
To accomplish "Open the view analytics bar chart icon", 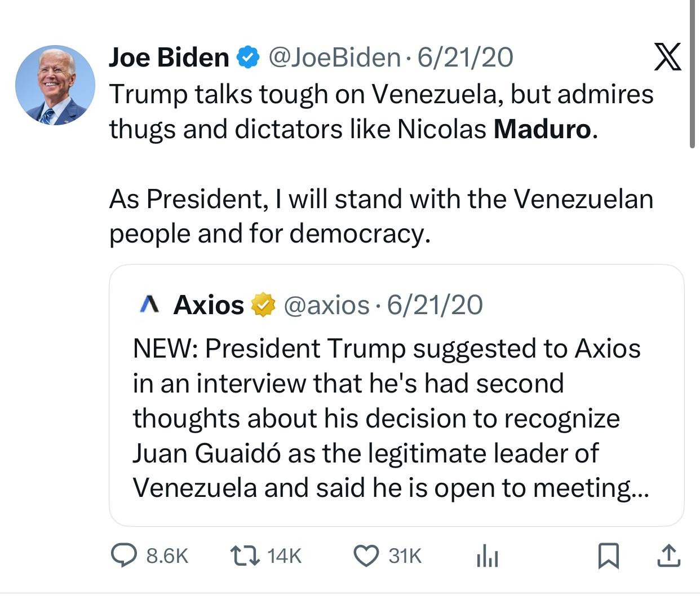I will [487, 557].
